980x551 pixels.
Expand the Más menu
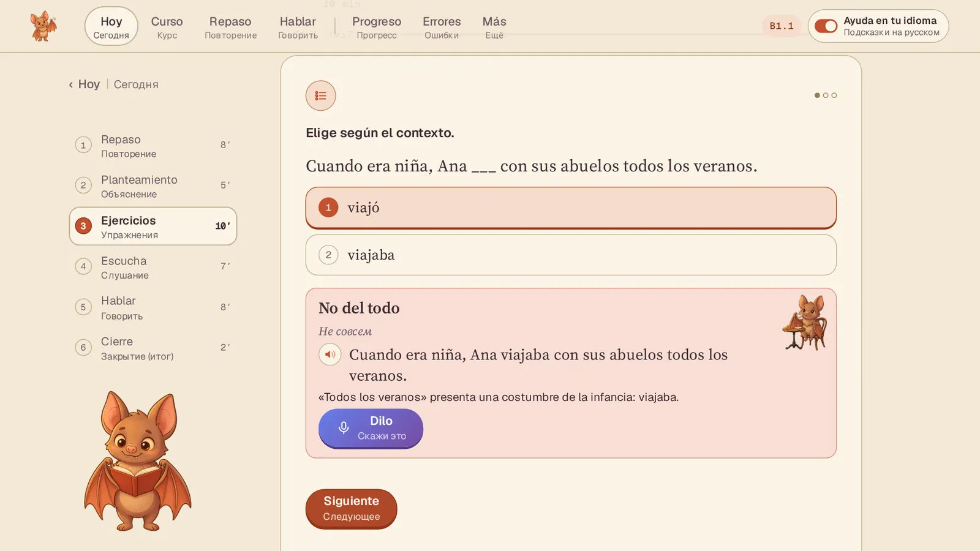coord(494,27)
